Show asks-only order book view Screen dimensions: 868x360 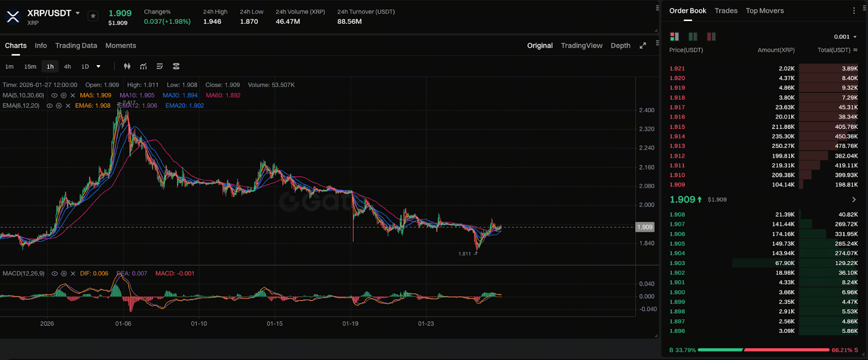point(711,36)
